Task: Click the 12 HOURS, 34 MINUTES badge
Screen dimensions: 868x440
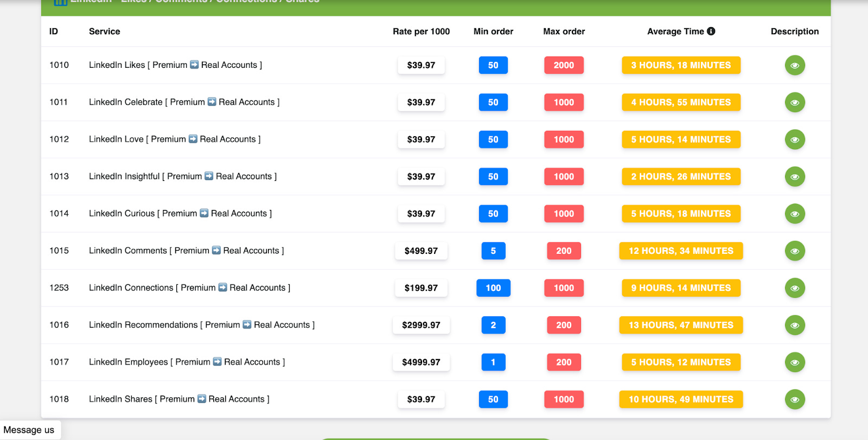Action: (681, 251)
